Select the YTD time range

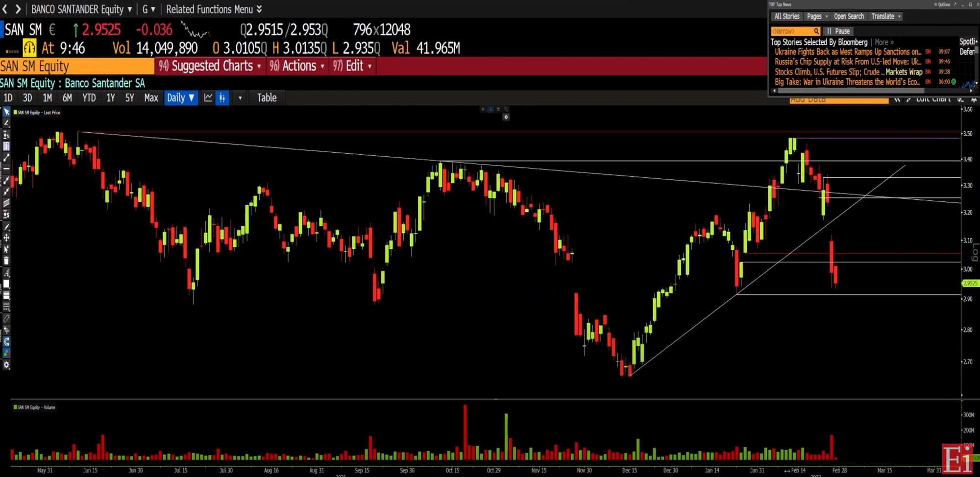tap(89, 97)
